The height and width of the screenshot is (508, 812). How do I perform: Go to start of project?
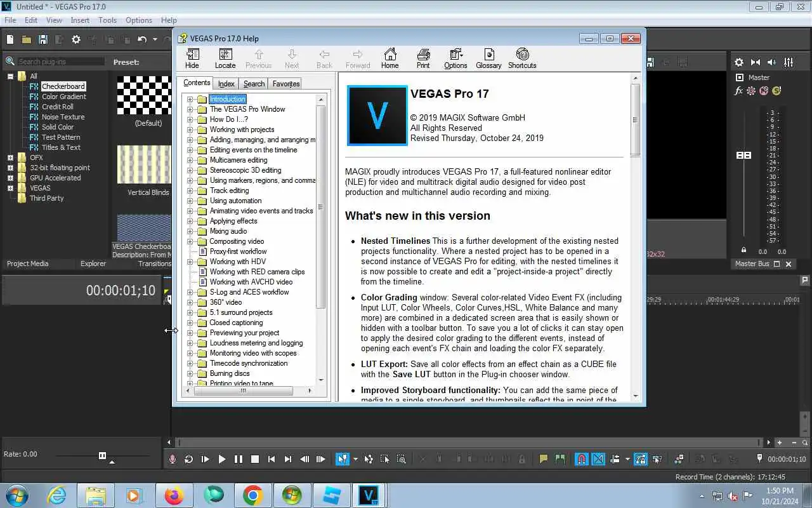tap(272, 459)
